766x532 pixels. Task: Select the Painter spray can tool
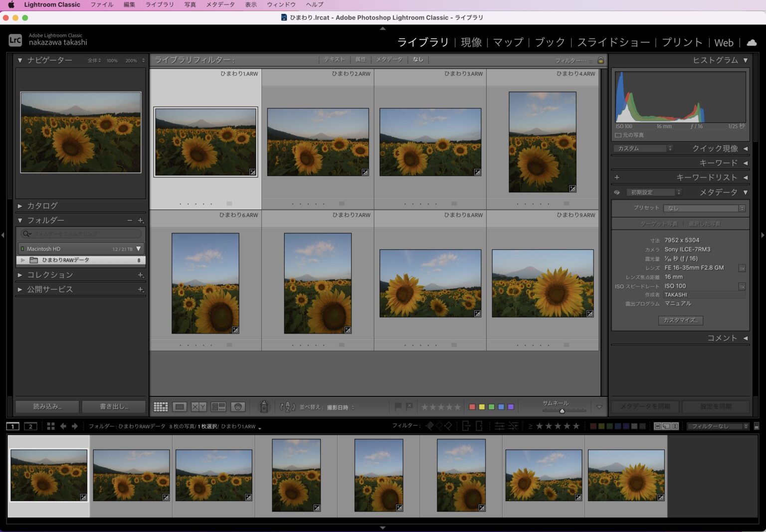(264, 407)
